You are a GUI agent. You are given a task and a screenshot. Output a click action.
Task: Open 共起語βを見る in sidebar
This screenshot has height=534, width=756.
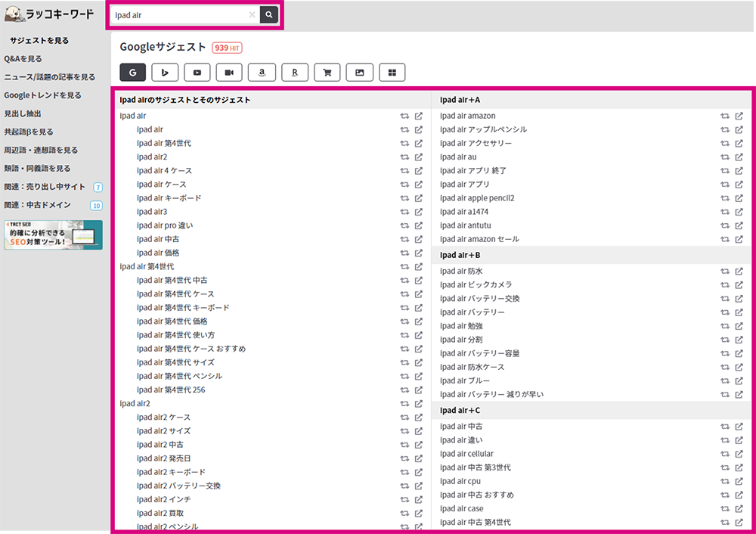coord(29,132)
